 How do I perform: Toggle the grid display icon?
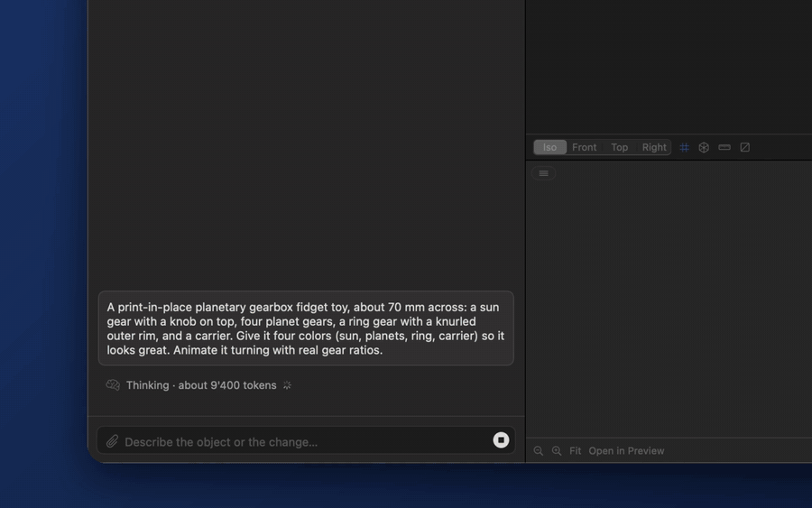684,148
